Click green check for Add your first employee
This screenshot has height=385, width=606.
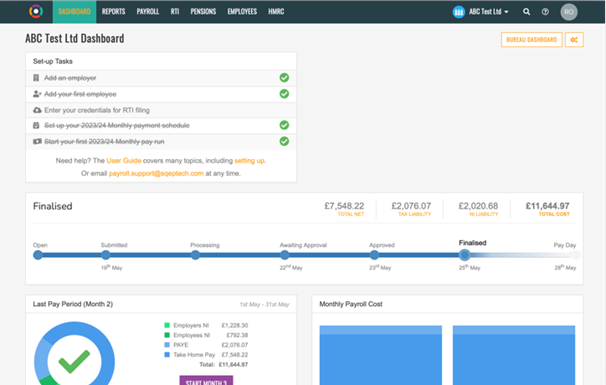(284, 94)
